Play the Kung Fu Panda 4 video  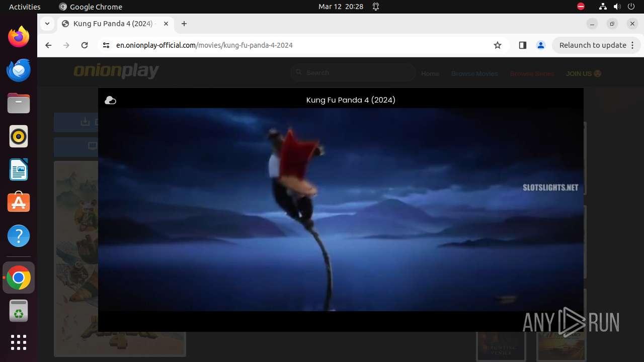coord(341,210)
